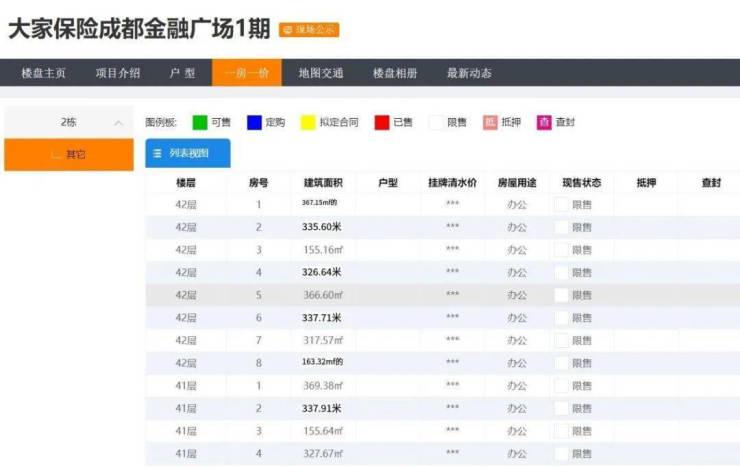Click status box for 41层 room 2

coord(561,408)
